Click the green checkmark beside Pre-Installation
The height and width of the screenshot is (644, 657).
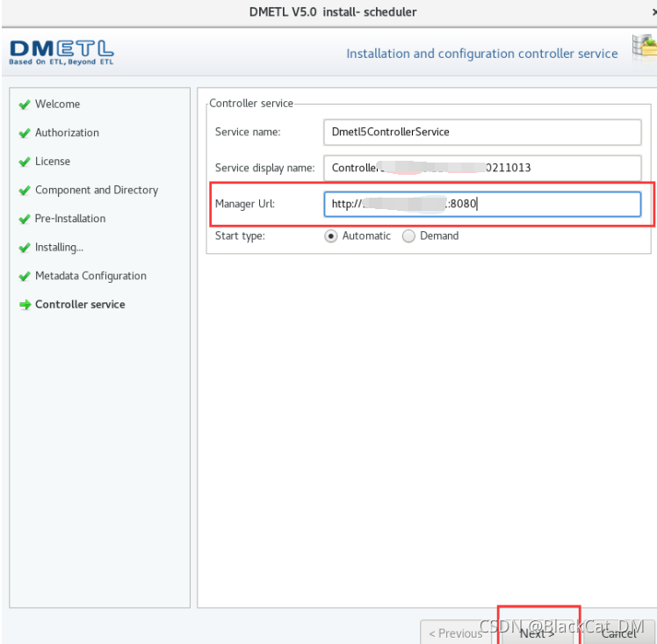[25, 219]
